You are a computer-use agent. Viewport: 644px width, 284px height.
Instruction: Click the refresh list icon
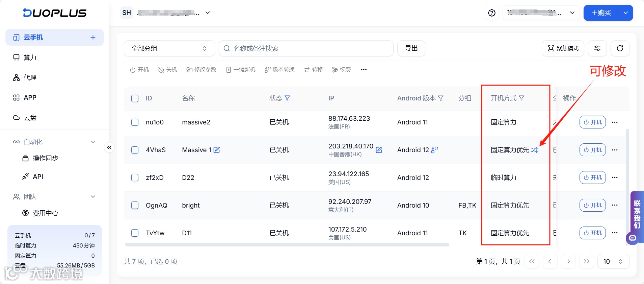coord(620,48)
